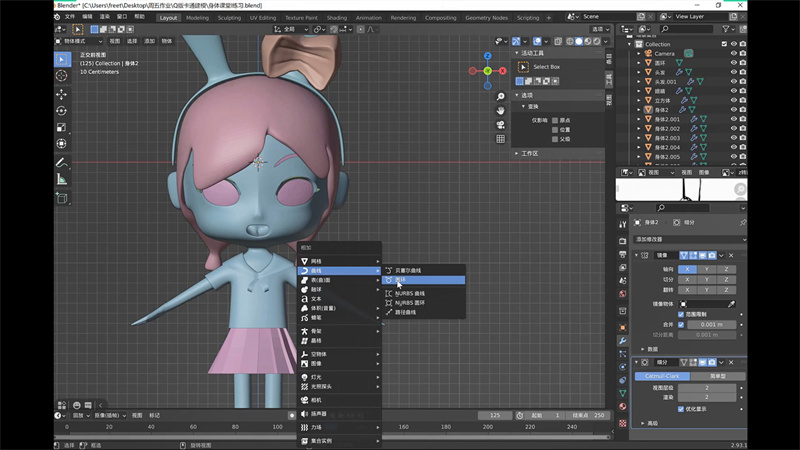Open the mirror modifier options chevron dropdown
Screen dimensions: 800x450
pyautogui.click(x=721, y=255)
